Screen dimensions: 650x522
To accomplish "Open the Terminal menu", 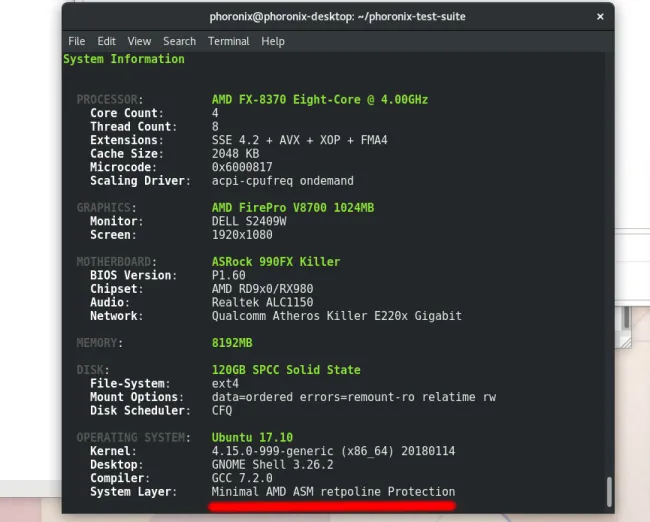I will point(229,41).
